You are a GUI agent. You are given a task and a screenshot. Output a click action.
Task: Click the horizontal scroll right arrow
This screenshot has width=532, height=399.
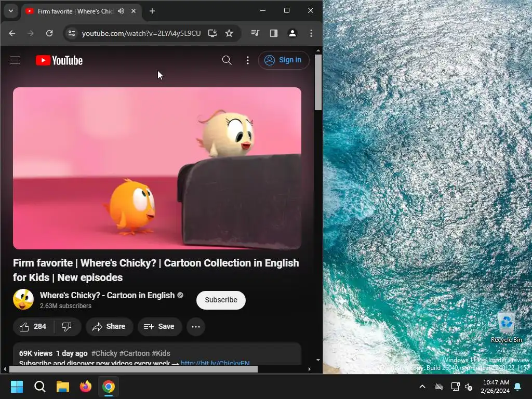coord(310,369)
